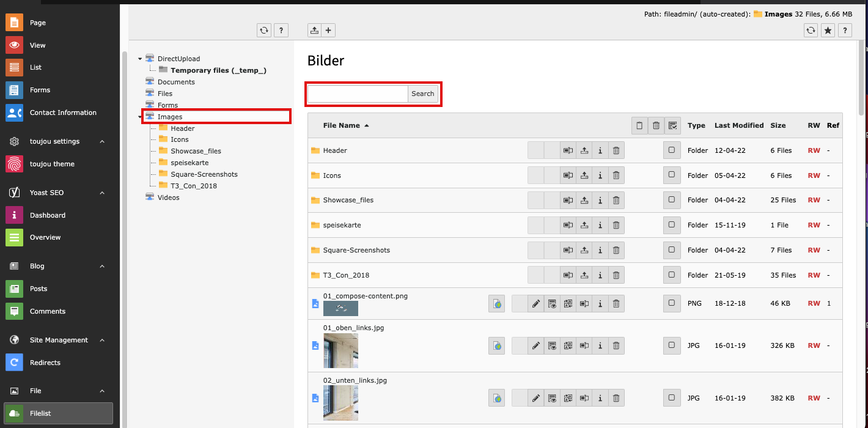Collapse the toujou settings menu group
Image resolution: width=868 pixels, height=428 pixels.
(102, 141)
